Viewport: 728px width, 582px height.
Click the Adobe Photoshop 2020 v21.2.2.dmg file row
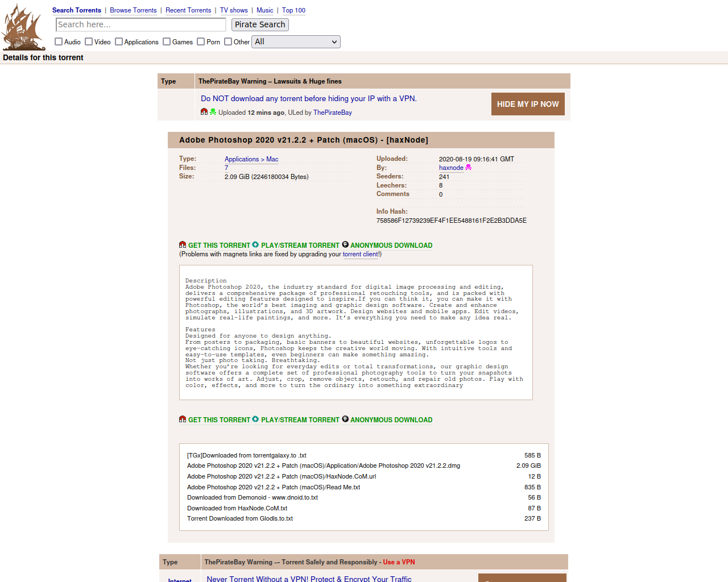(364, 465)
